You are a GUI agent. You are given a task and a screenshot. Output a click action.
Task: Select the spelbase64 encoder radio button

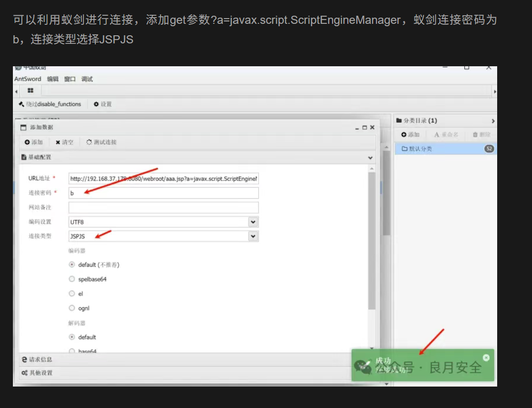point(72,279)
